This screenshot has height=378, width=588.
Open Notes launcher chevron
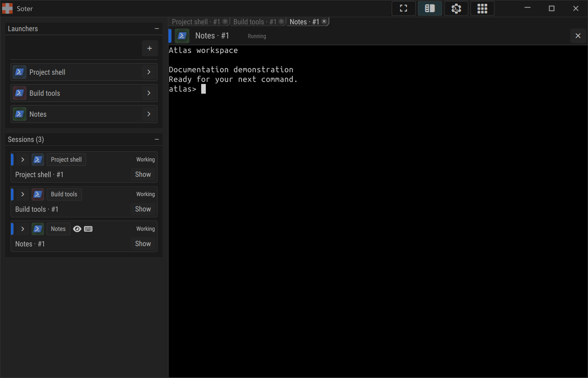point(149,114)
